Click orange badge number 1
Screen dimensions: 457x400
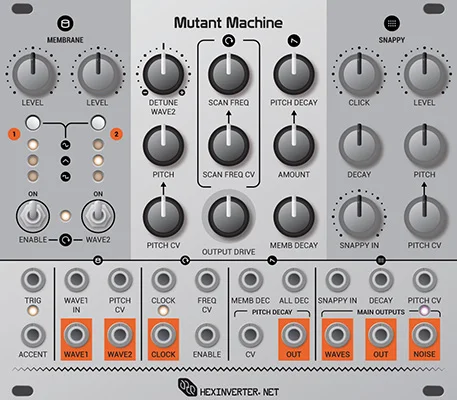(14, 134)
